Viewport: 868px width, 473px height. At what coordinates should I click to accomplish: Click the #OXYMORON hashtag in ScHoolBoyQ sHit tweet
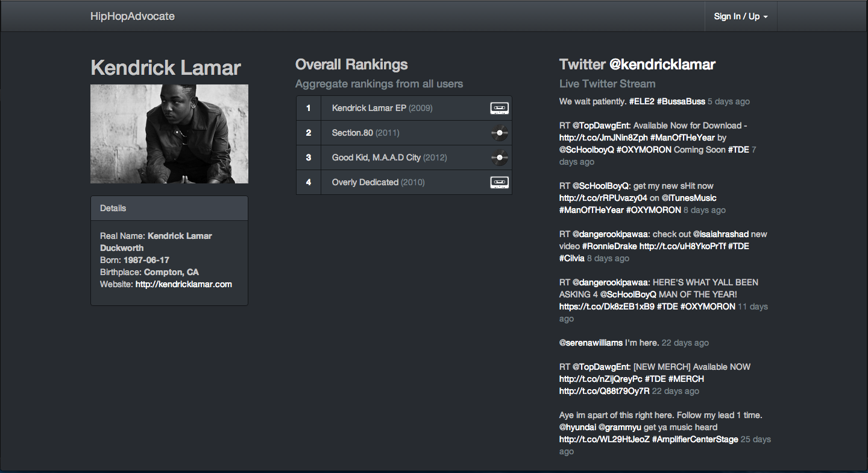click(x=653, y=210)
